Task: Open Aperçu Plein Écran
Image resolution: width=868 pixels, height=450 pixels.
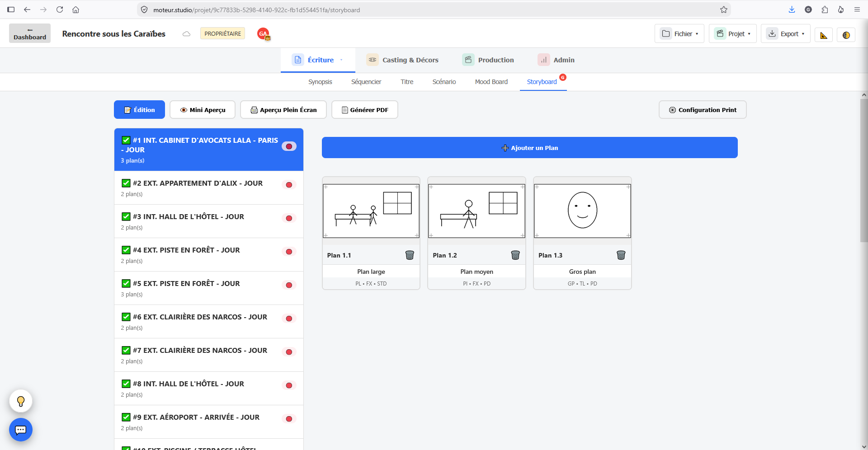Action: (x=283, y=110)
